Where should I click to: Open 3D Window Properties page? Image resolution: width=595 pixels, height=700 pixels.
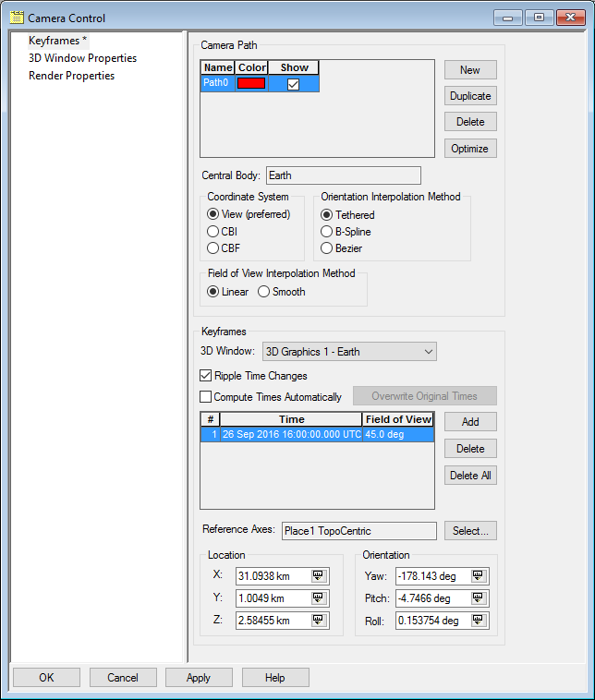tap(82, 58)
